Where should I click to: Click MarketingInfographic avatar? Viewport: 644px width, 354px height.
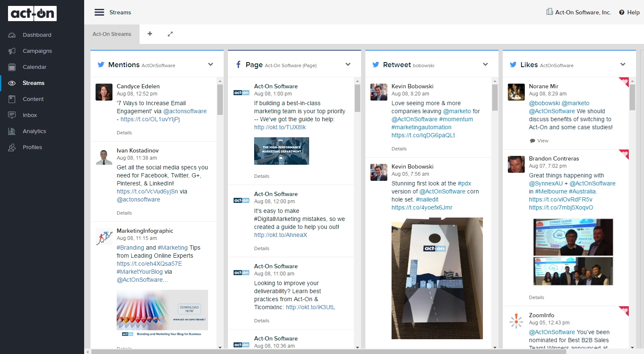(104, 237)
